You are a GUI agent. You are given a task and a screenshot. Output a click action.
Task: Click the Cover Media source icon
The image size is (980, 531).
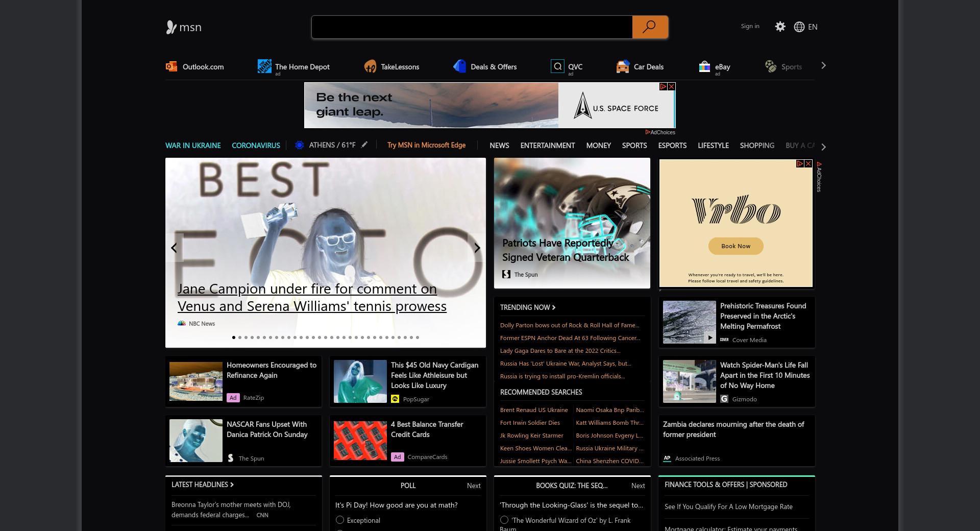click(724, 340)
